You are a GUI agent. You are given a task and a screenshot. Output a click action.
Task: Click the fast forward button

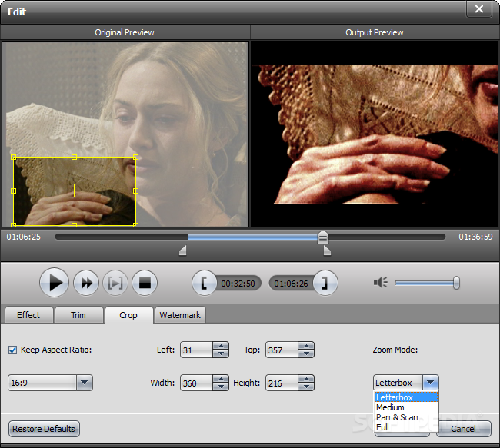click(86, 283)
